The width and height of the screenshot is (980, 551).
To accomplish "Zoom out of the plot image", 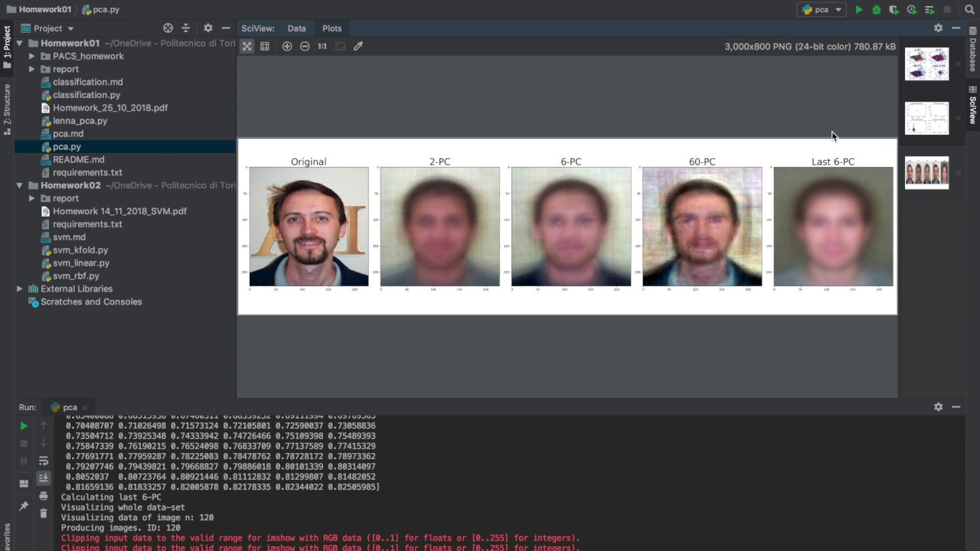I will 305,46.
